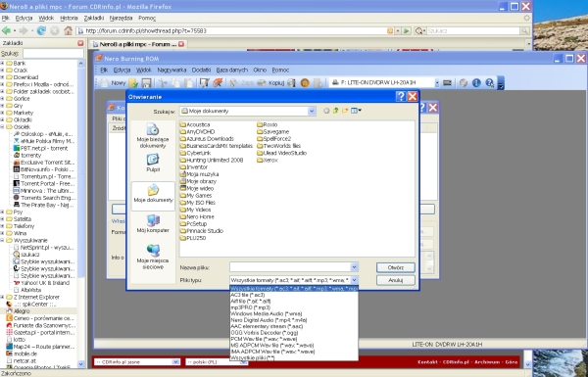Select the Ulead VideoStudio folder
588x377 pixels.
coord(281,153)
